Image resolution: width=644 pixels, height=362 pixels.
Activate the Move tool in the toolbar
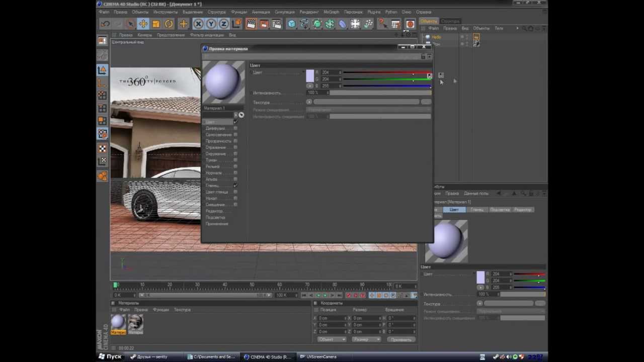(x=143, y=24)
